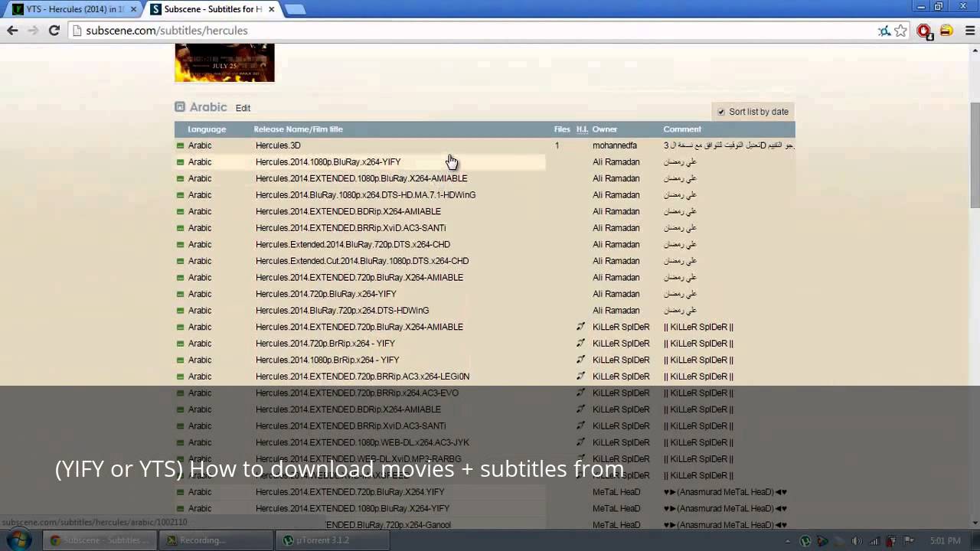980x551 pixels.
Task: Click green icon of 1080p.BluRay.x264-YIFY row
Action: click(181, 162)
